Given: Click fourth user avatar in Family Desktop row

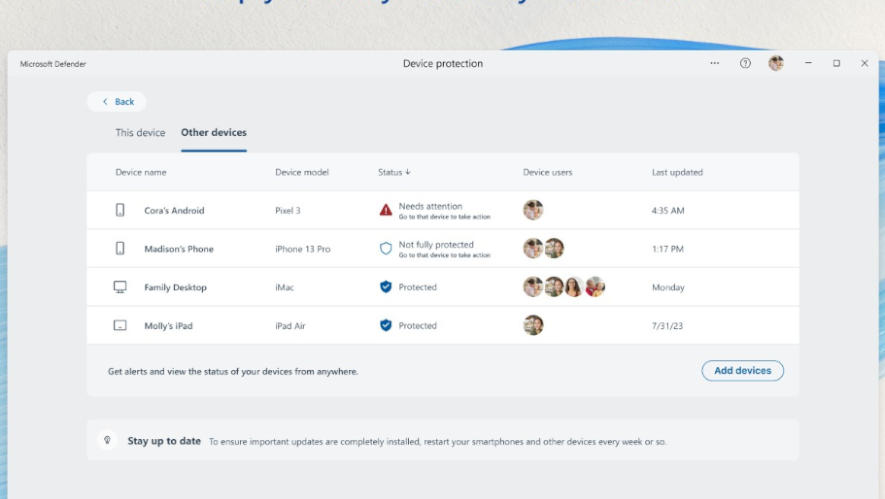Looking at the screenshot, I should (x=595, y=286).
